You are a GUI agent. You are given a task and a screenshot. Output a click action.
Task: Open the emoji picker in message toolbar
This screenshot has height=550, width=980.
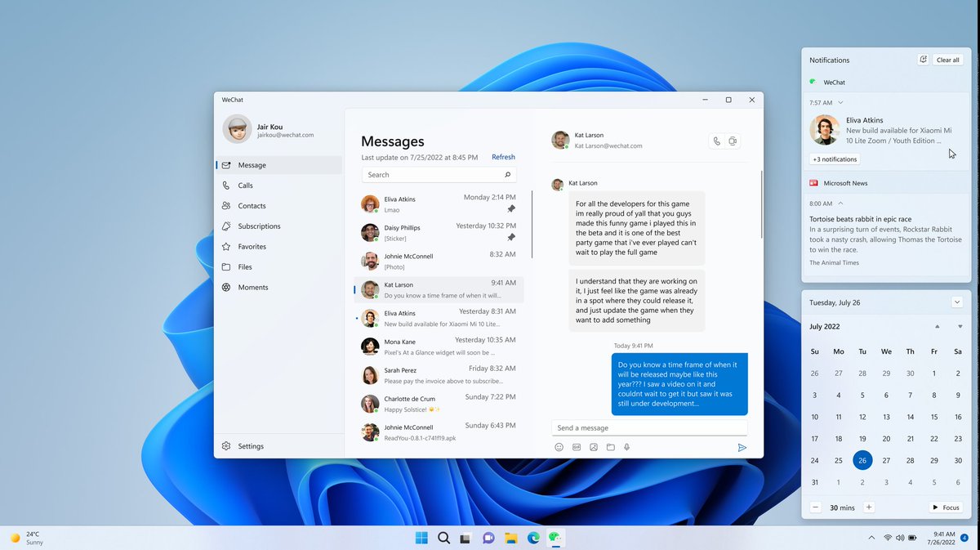(x=559, y=447)
